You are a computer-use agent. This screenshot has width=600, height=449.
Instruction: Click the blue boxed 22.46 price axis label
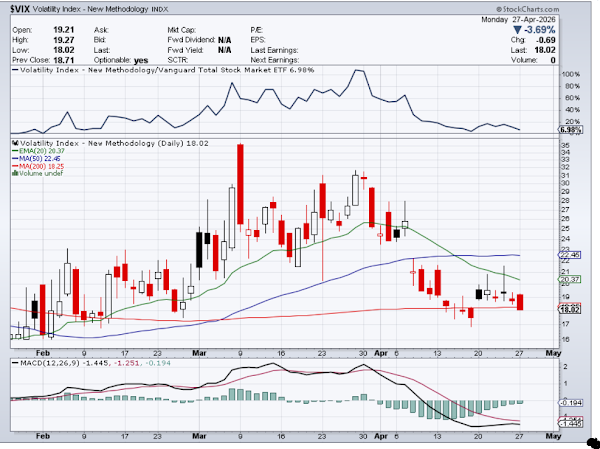click(x=570, y=255)
